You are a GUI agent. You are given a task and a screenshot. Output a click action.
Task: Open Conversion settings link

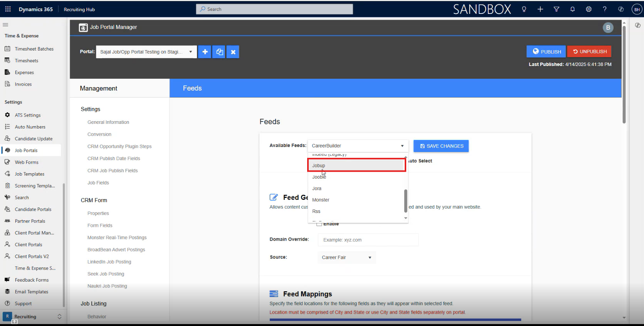pyautogui.click(x=99, y=134)
